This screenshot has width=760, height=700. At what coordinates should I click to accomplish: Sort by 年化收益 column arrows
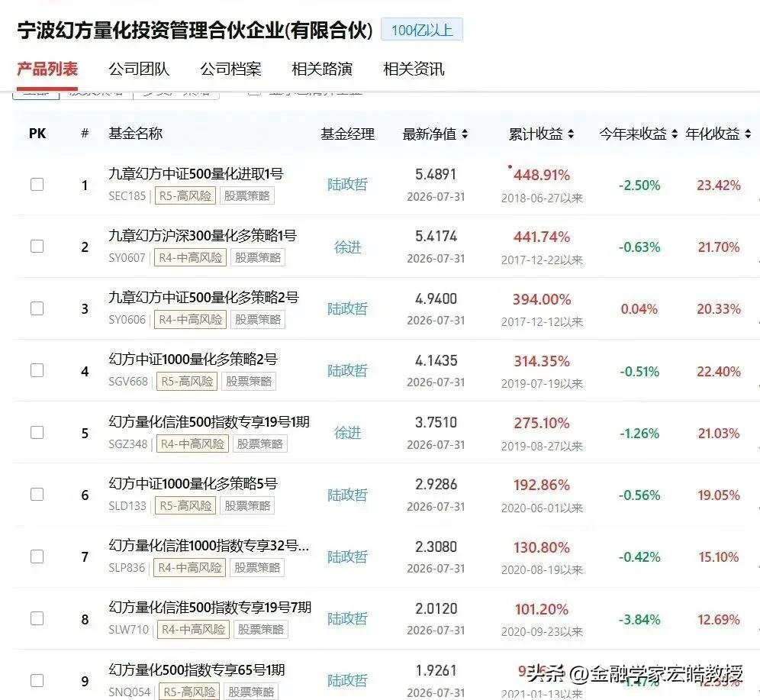747,134
